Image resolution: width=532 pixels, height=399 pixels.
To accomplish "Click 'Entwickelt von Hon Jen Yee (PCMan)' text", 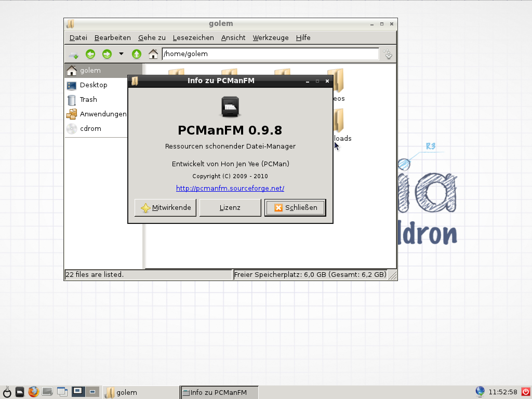I will (x=230, y=164).
